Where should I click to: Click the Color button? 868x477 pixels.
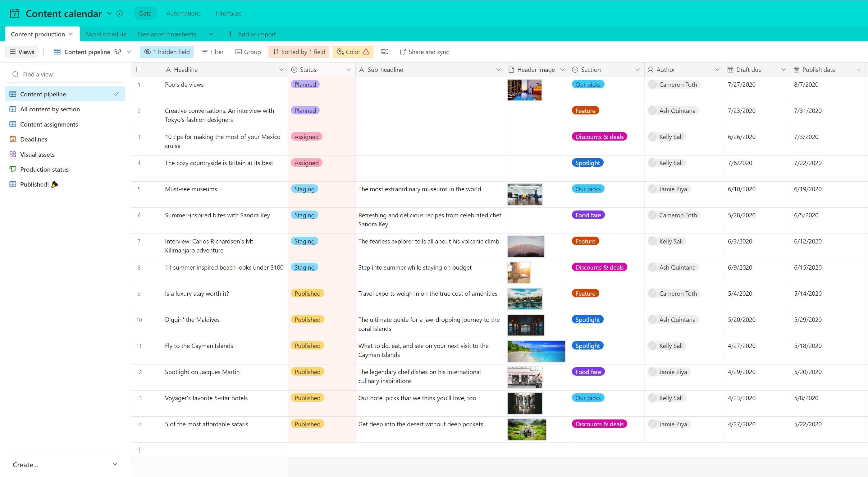(x=353, y=52)
